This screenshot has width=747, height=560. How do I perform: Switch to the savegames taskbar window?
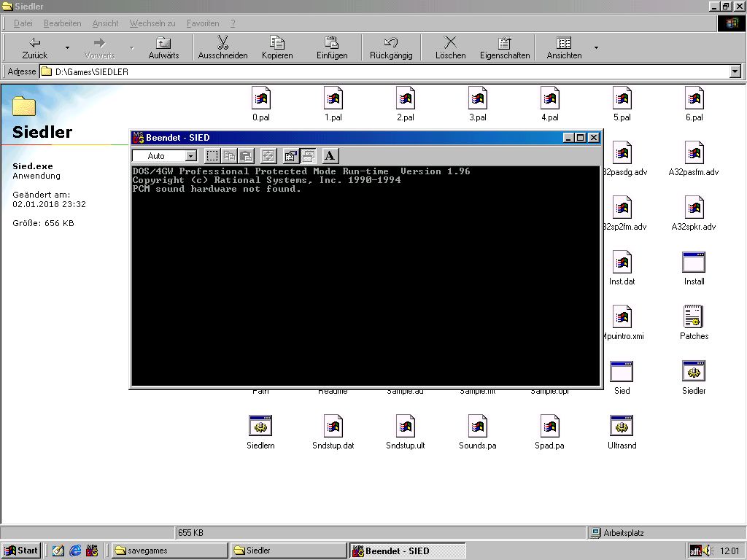170,551
